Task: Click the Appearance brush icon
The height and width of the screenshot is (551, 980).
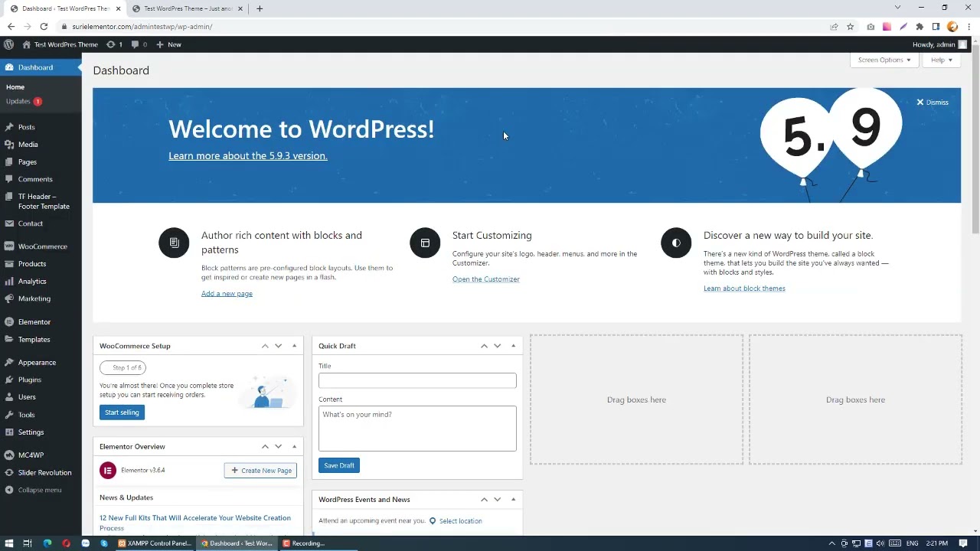Action: 9,363
